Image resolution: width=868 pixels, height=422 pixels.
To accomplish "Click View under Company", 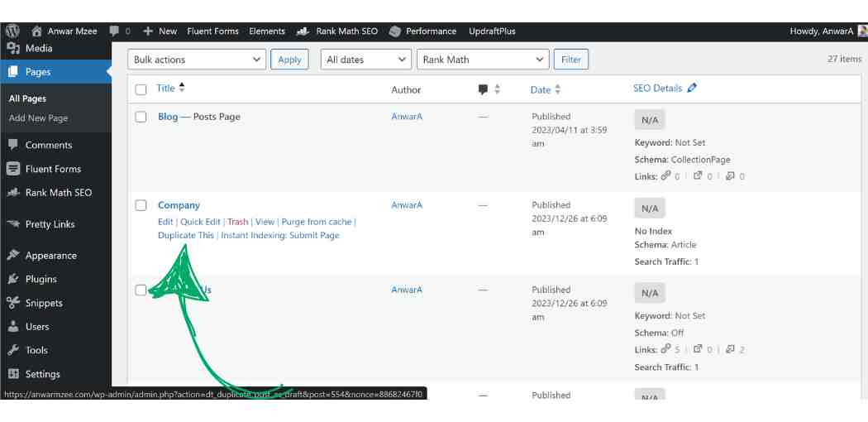I will [265, 222].
